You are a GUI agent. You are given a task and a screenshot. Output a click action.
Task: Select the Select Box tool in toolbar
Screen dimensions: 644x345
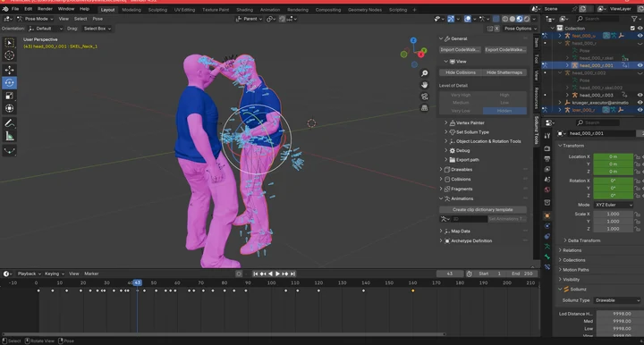tap(9, 43)
